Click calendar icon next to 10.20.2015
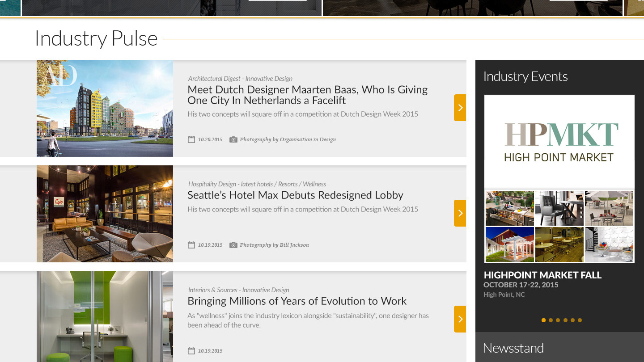This screenshot has height=362, width=644. pos(191,139)
